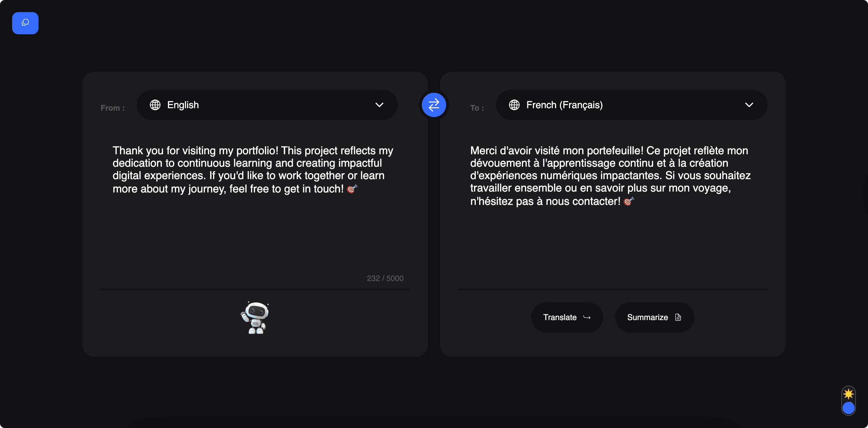Click the sun icon in theme switch
Image resolution: width=868 pixels, height=428 pixels.
pyautogui.click(x=848, y=394)
